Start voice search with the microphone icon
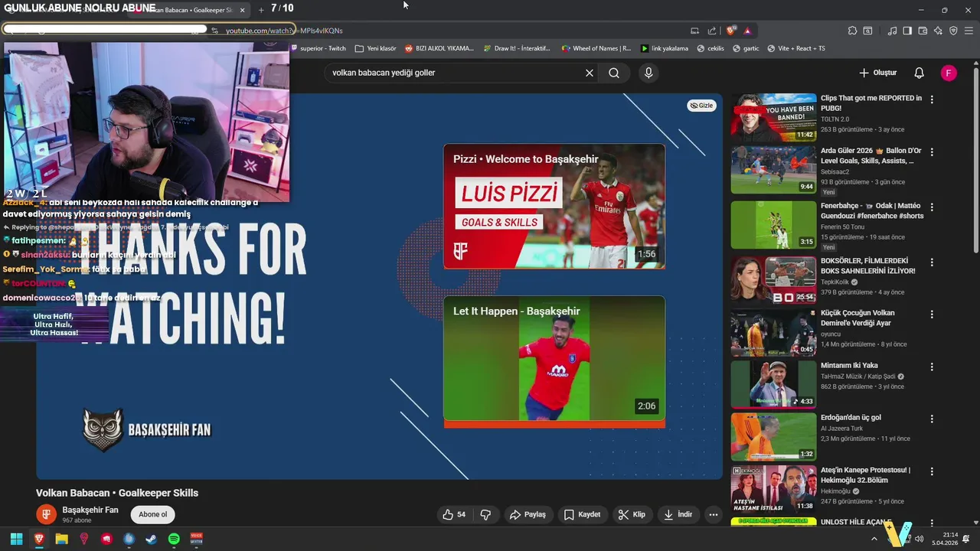The height and width of the screenshot is (551, 980). coord(648,73)
